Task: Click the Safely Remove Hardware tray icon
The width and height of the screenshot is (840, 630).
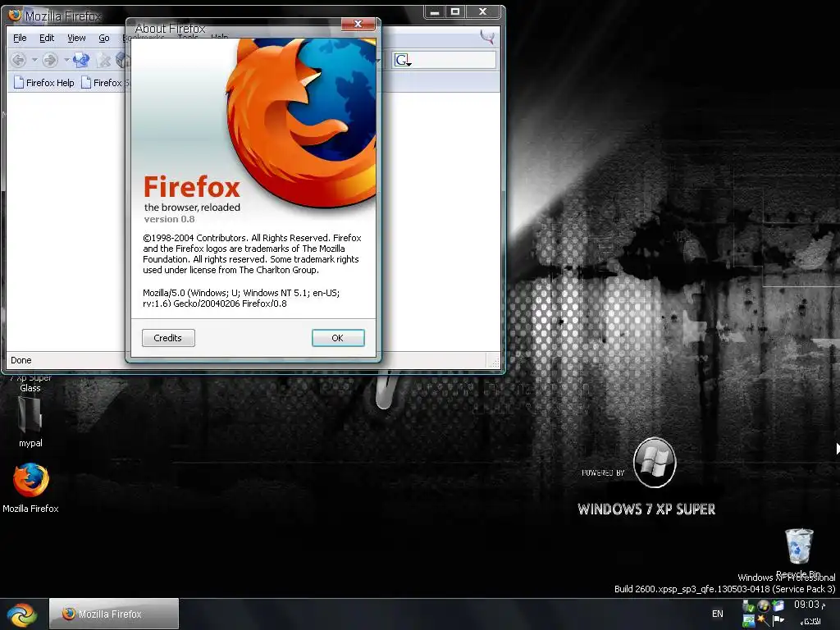Action: pyautogui.click(x=748, y=606)
